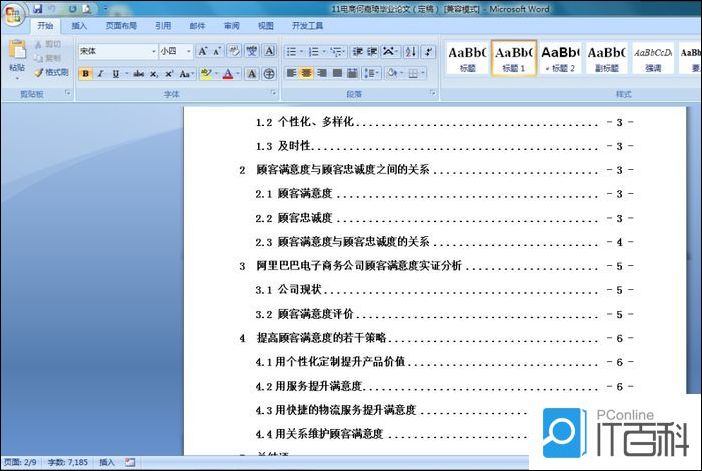702x471 pixels.
Task: Toggle subscript formatting
Action: (x=154, y=73)
